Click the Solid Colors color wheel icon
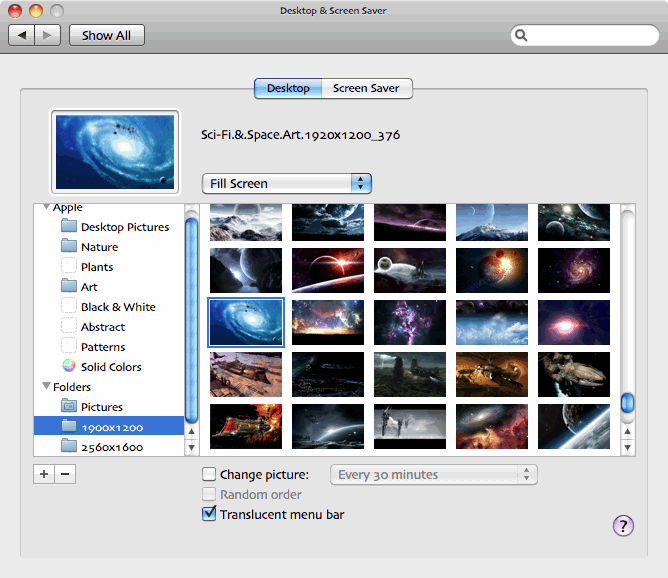Image resolution: width=668 pixels, height=578 pixels. click(x=69, y=366)
